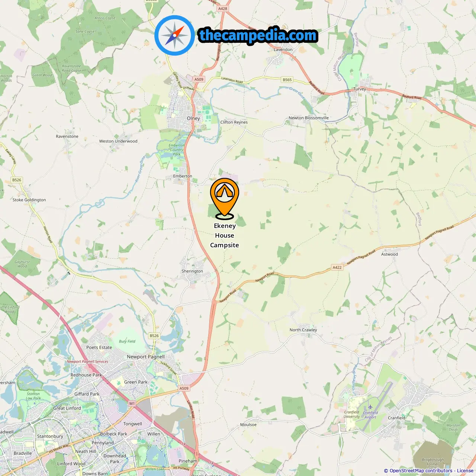Open the OpenStreetMap contributors link
This screenshot has height=476, width=476.
tap(421, 470)
